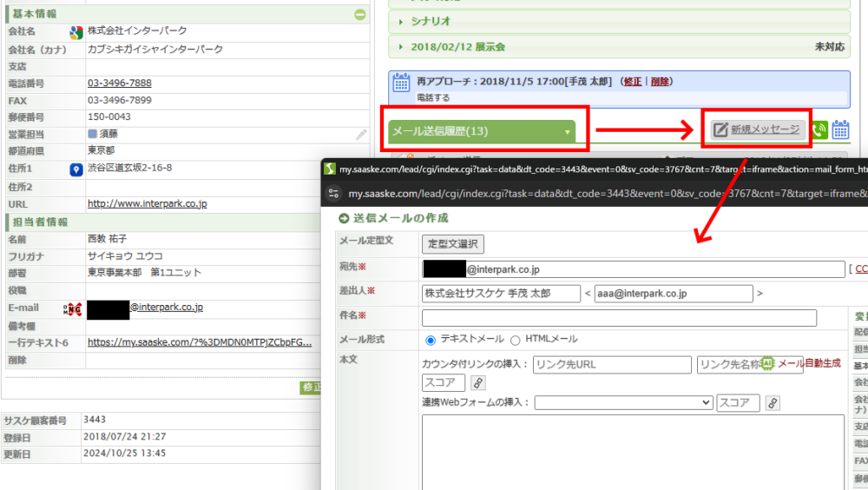Click the Web form insert chain icon
868x490 pixels.
773,403
